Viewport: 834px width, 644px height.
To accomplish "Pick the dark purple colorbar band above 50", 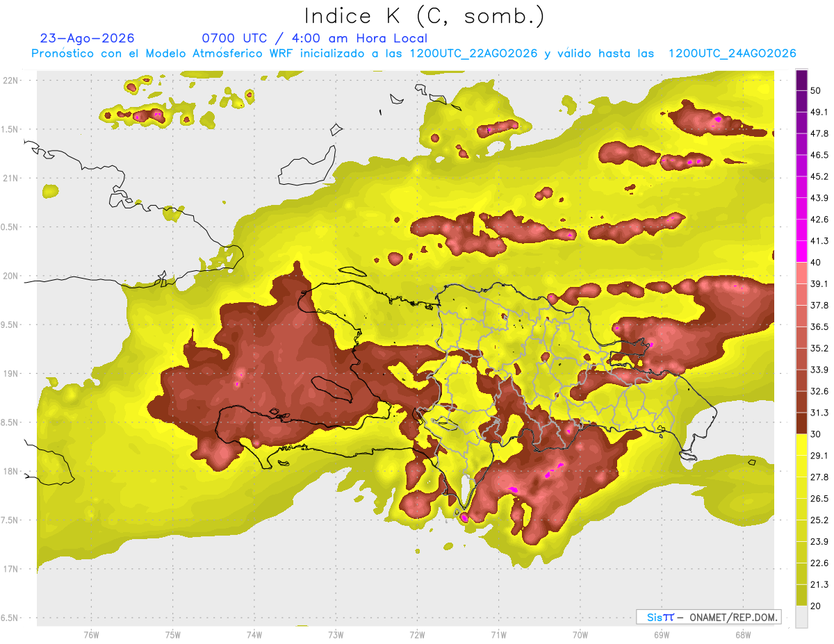I will click(x=801, y=79).
